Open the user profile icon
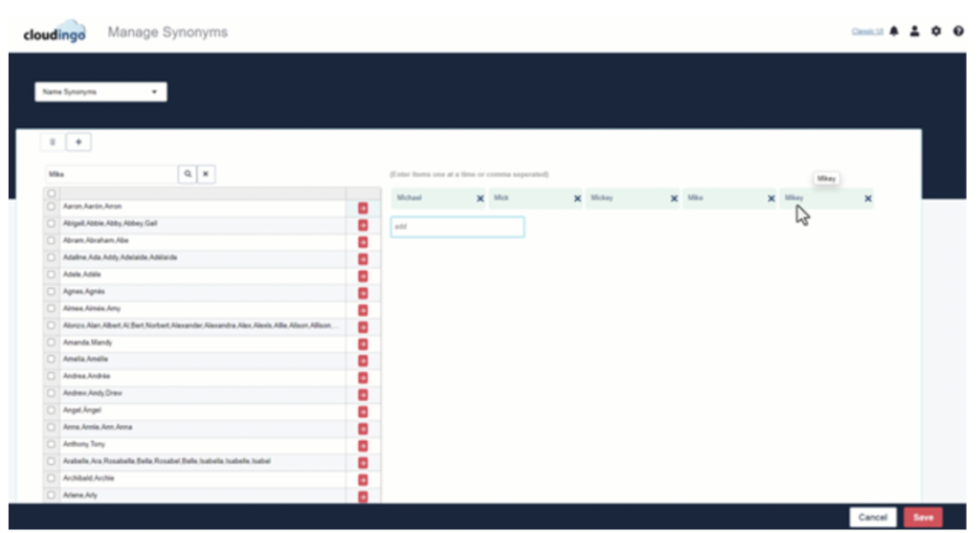 click(x=915, y=32)
